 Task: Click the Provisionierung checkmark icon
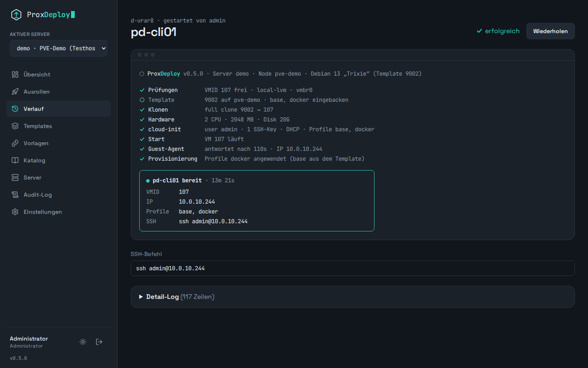coord(142,159)
